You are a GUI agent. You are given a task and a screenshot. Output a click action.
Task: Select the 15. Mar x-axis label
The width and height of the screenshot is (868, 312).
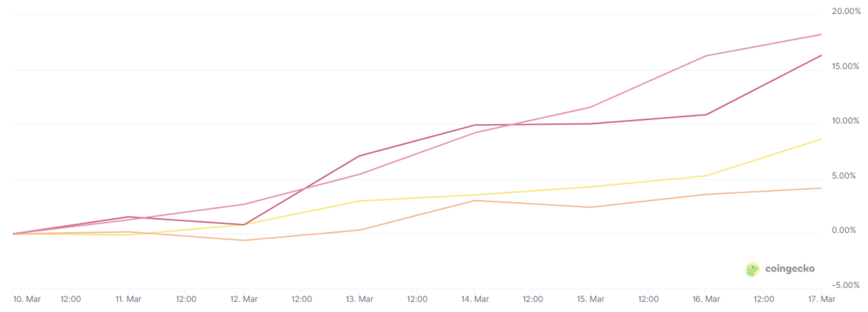pos(590,299)
